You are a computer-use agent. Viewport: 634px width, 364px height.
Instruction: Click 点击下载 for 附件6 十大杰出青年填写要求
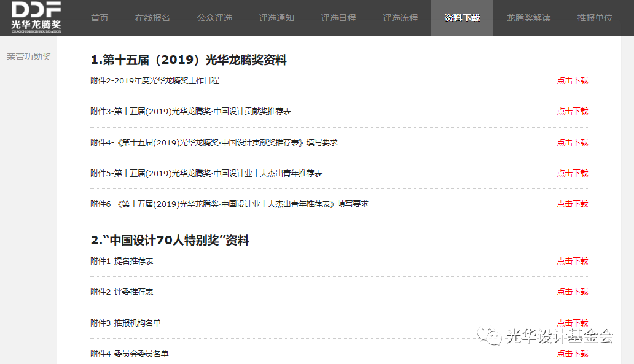pos(572,204)
